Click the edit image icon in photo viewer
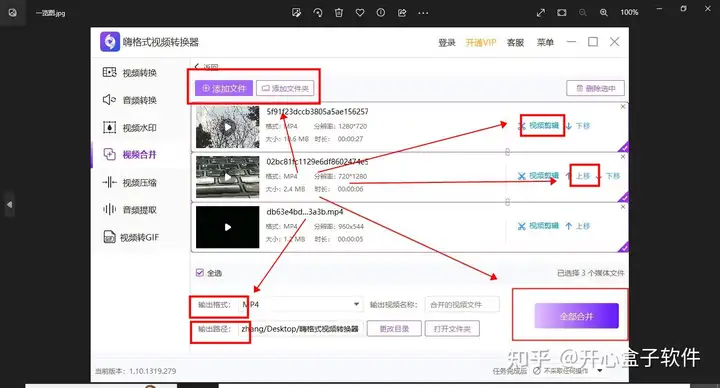The height and width of the screenshot is (388, 720). pos(297,12)
